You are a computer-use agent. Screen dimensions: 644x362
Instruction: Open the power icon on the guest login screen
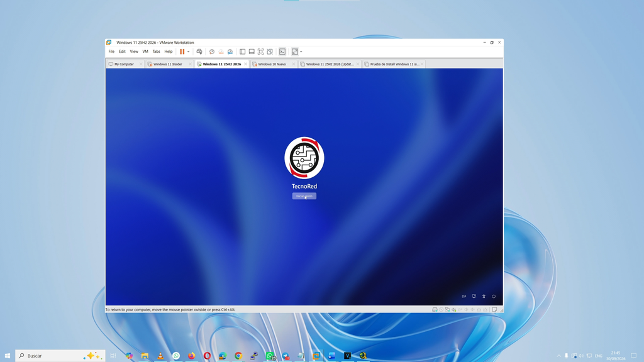point(494,297)
